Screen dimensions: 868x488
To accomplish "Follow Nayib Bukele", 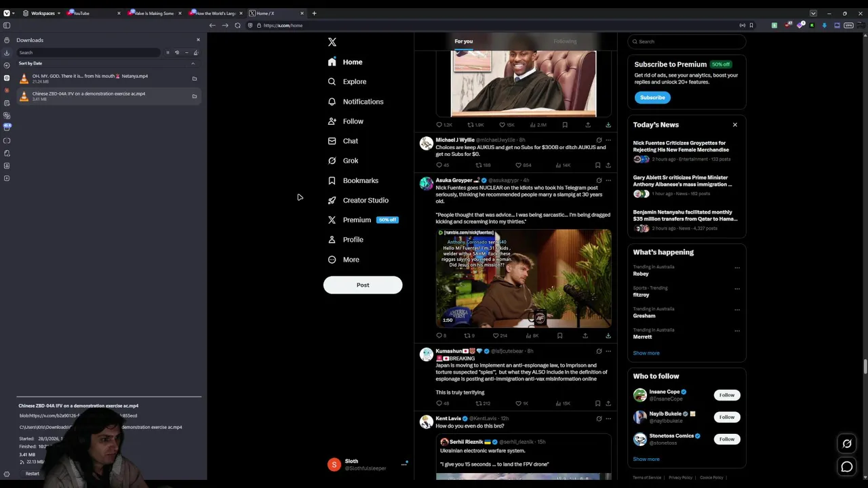I will (727, 417).
